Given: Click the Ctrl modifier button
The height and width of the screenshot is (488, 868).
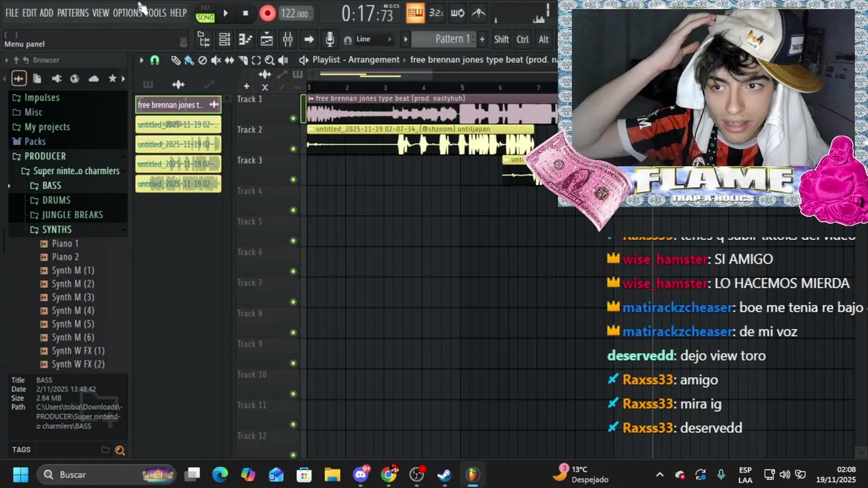Looking at the screenshot, I should (522, 39).
